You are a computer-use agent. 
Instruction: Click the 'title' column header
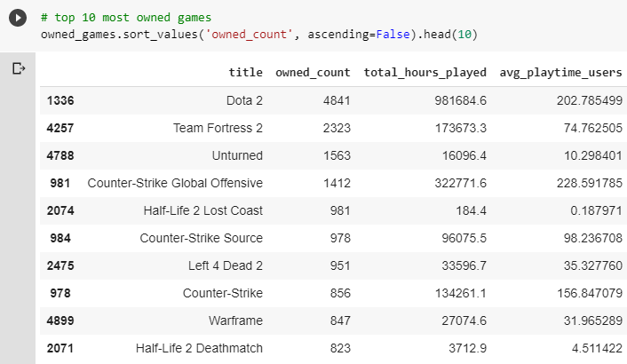[x=245, y=72]
